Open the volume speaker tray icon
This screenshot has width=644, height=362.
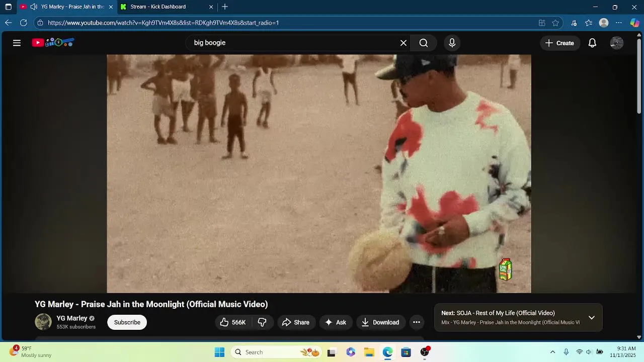click(x=589, y=352)
